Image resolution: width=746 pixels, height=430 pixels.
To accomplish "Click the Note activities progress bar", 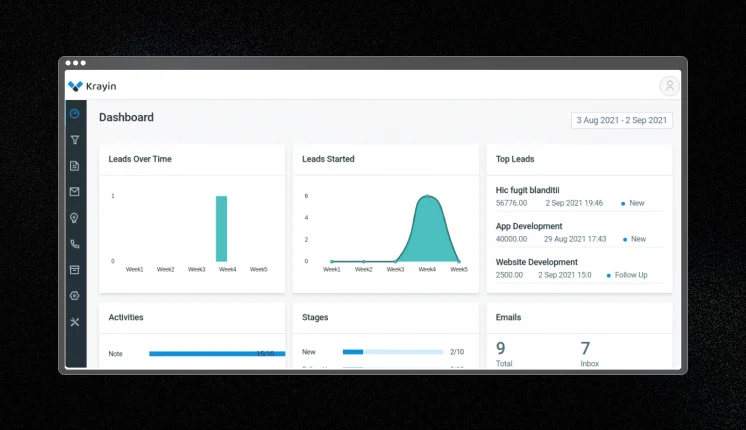I will [x=217, y=353].
